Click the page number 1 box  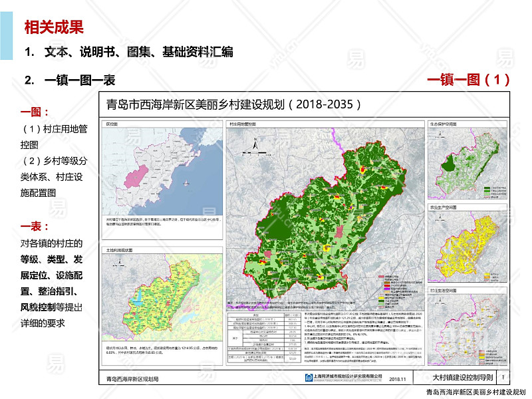click(503, 377)
